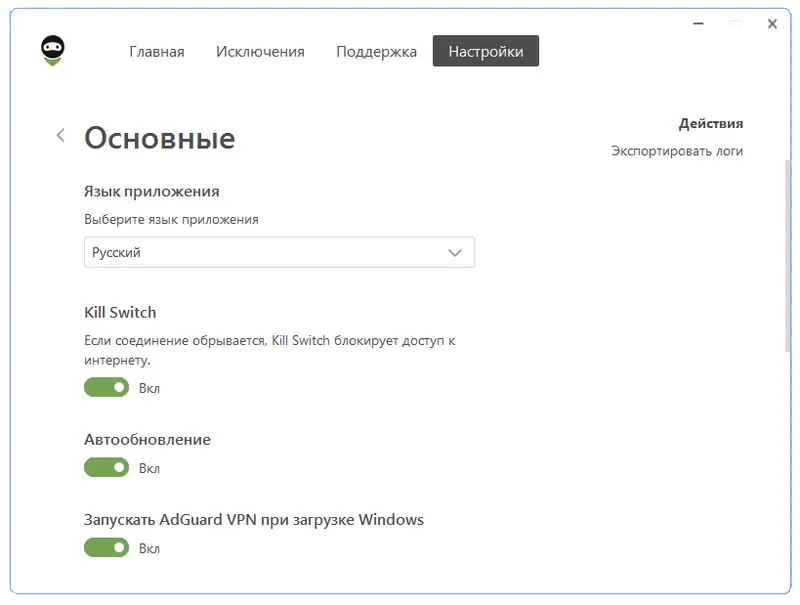
Task: Click the Основные page title
Action: pos(159,138)
